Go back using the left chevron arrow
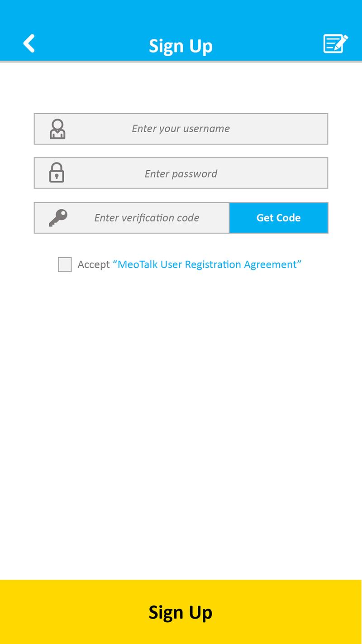Viewport: 362px width, 644px height. (29, 43)
